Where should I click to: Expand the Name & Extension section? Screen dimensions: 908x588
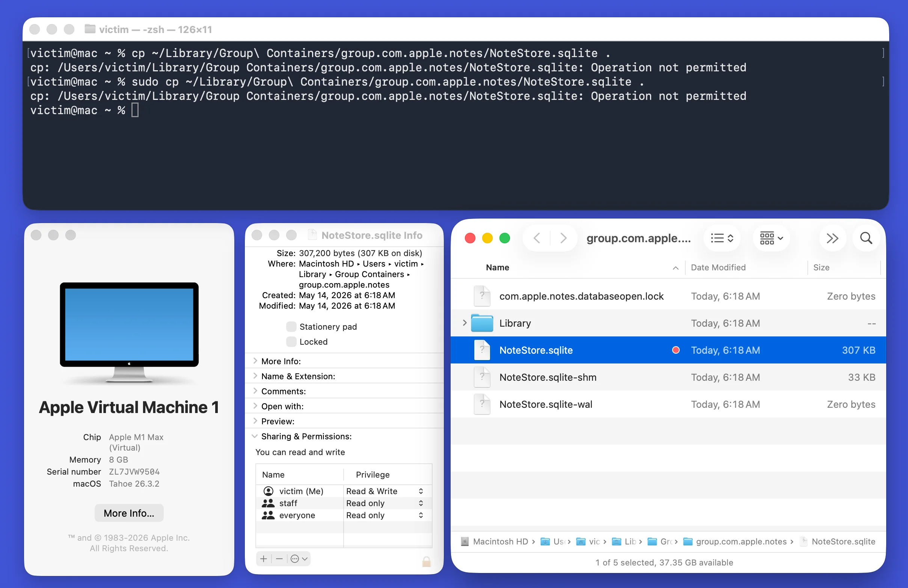tap(255, 376)
